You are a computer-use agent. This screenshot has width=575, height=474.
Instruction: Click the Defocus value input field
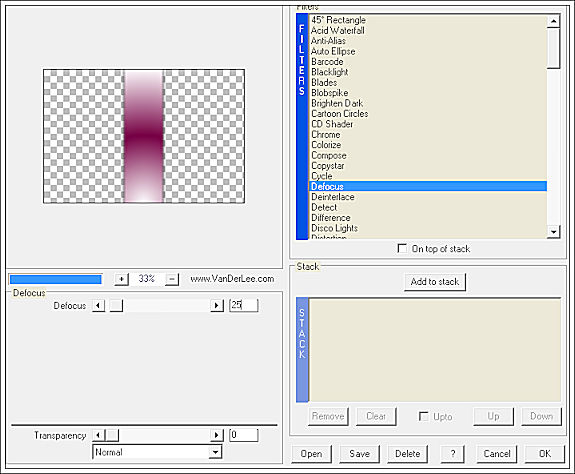244,305
